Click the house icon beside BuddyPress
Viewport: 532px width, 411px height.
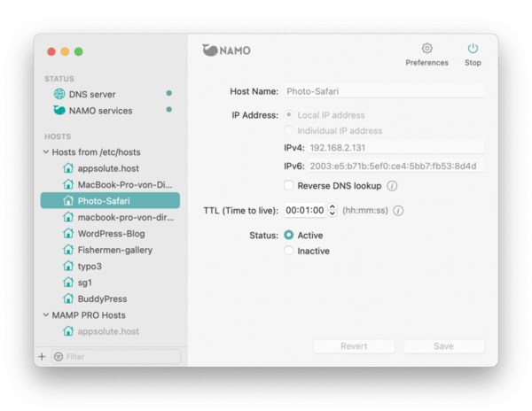[x=68, y=299]
